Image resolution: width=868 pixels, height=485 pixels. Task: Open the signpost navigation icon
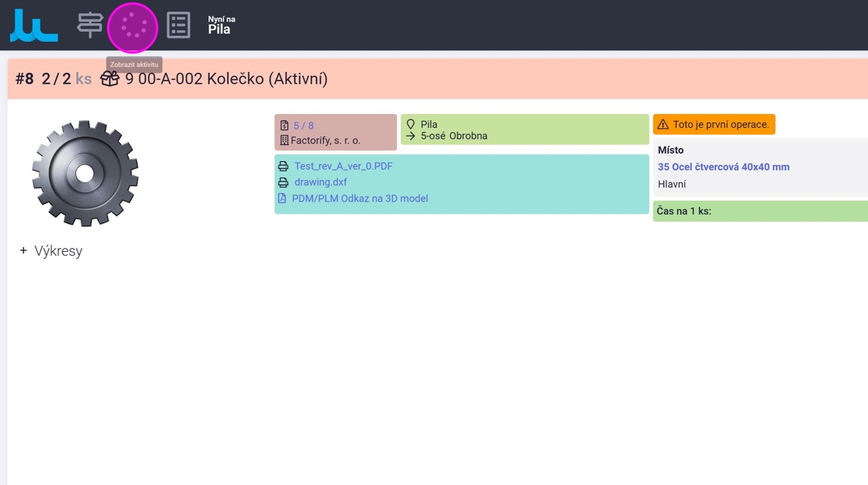[x=90, y=26]
